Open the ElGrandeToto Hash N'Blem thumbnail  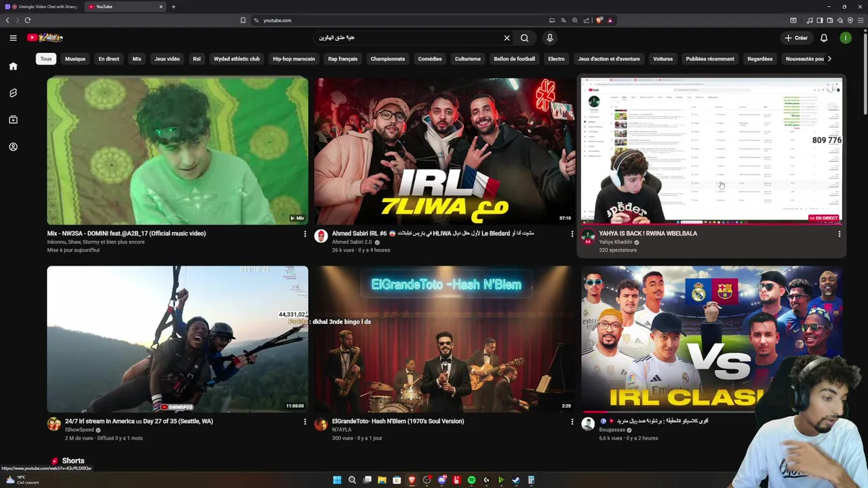click(444, 339)
